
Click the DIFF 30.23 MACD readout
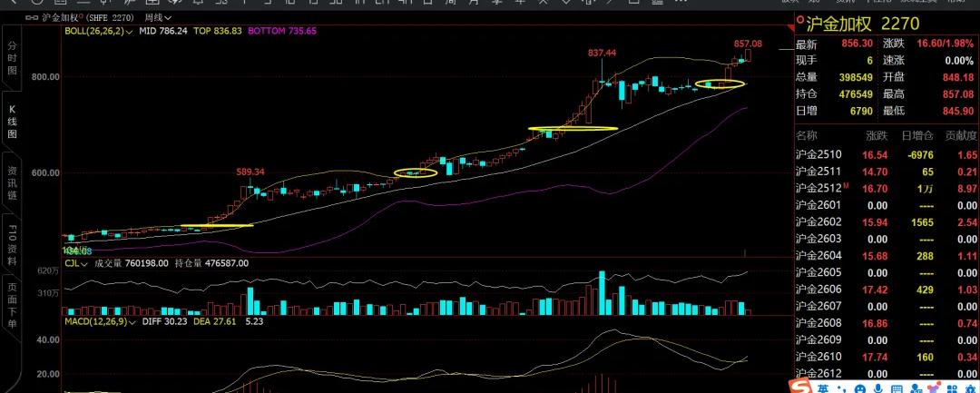(166, 322)
